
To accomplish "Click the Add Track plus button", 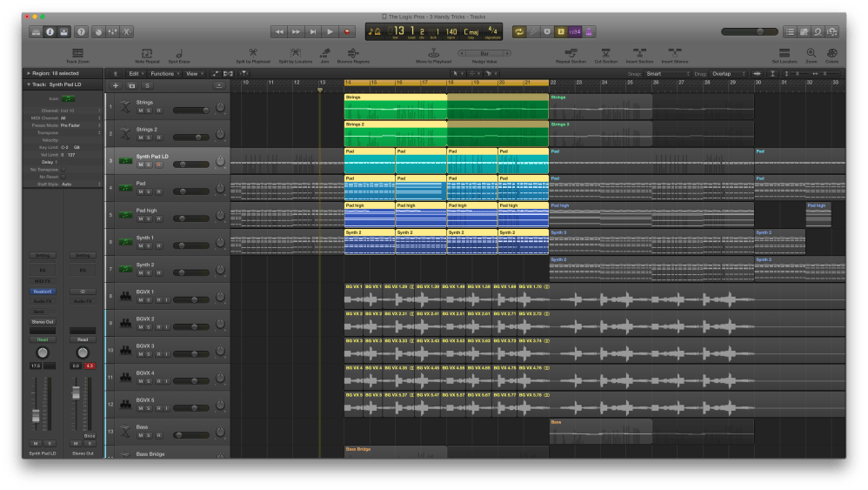I will tap(116, 85).
